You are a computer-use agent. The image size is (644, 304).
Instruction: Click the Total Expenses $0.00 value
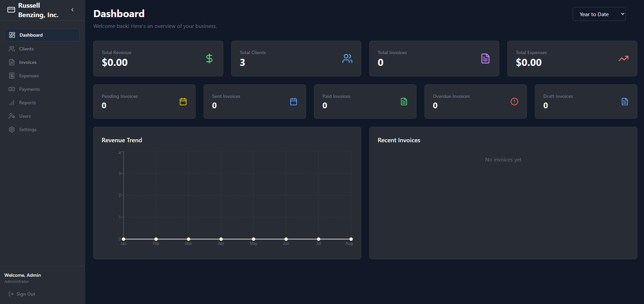pos(529,63)
